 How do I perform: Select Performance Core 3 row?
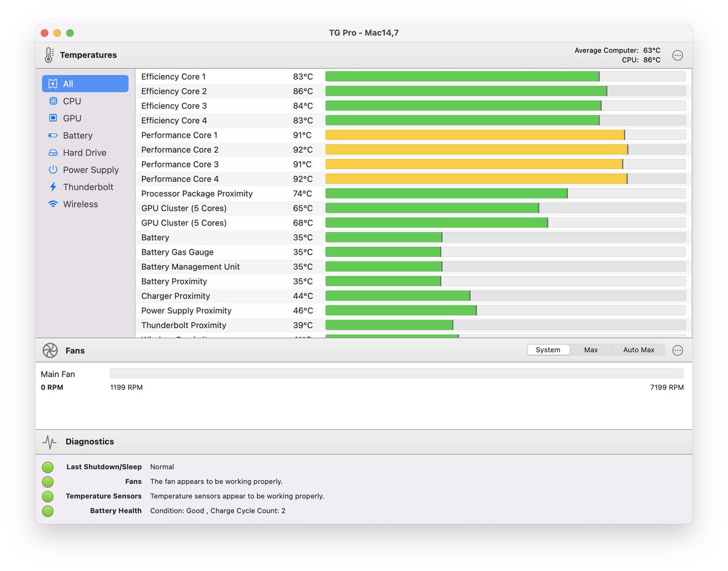tap(414, 164)
